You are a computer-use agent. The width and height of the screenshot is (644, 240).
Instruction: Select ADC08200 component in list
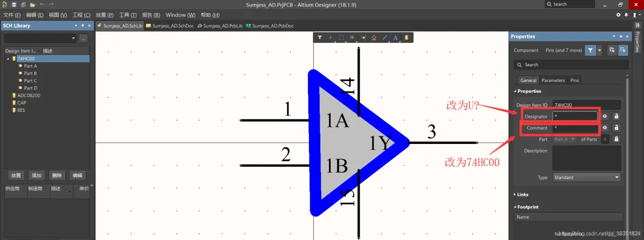(29, 95)
